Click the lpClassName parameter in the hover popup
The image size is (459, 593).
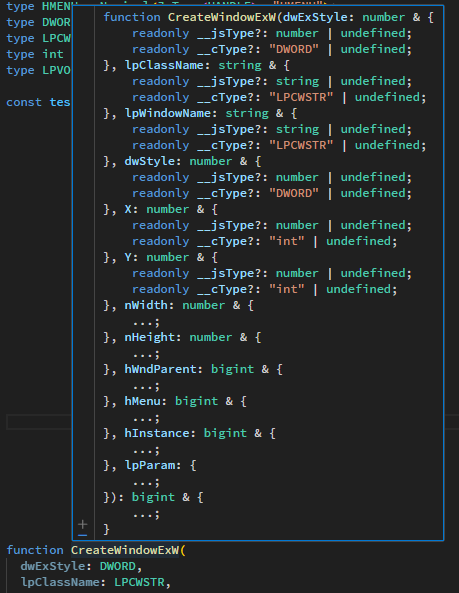(164, 65)
